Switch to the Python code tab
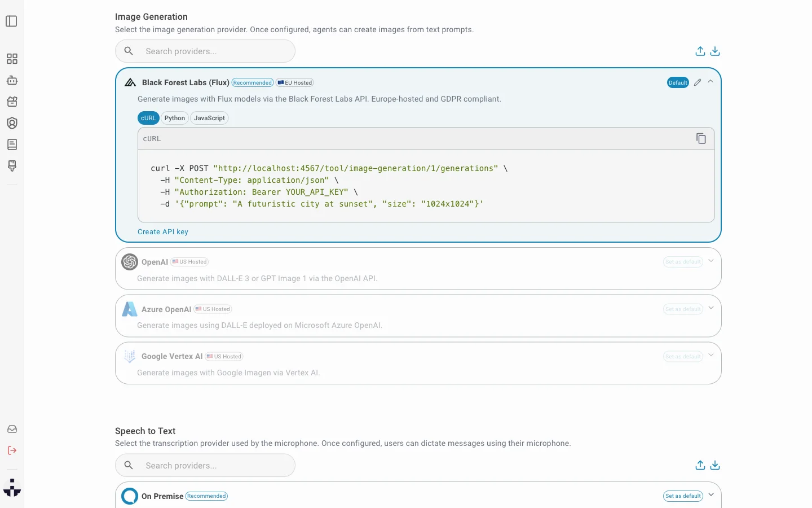This screenshot has height=508, width=812. 175,118
